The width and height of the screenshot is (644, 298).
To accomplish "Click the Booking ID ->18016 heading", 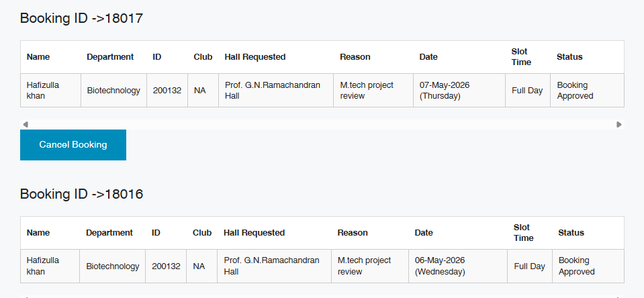I will click(81, 194).
